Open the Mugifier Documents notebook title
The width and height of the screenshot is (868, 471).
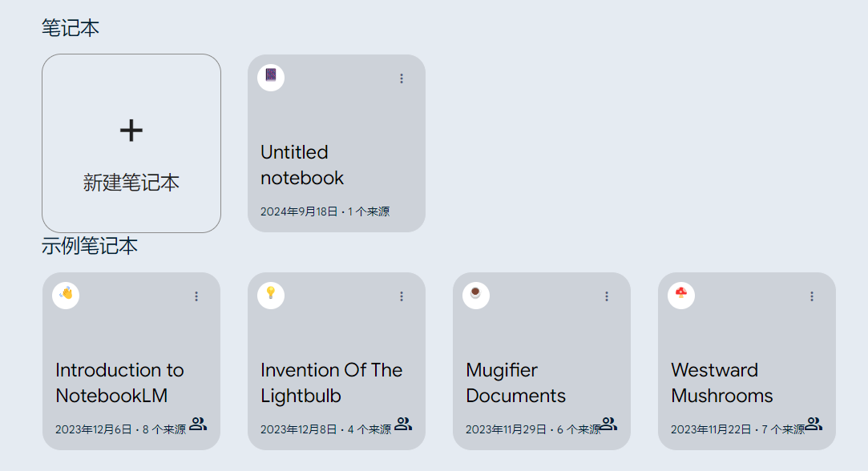516,383
